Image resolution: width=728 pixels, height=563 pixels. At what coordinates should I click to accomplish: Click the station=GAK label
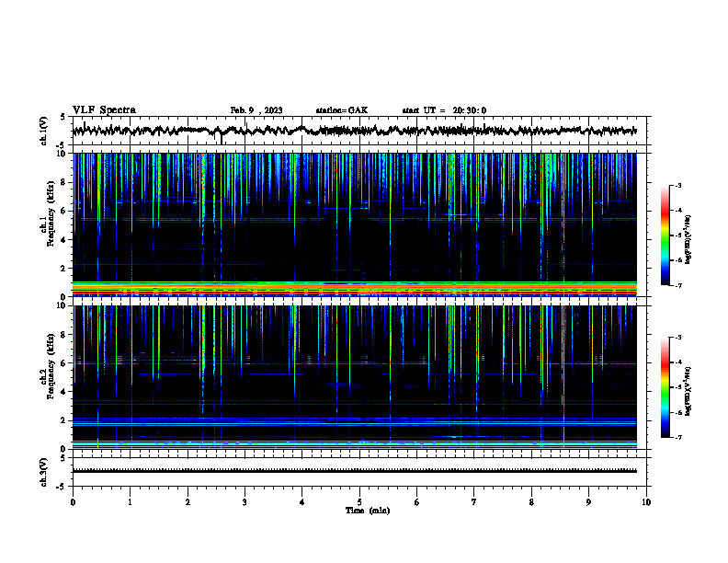[x=342, y=110]
